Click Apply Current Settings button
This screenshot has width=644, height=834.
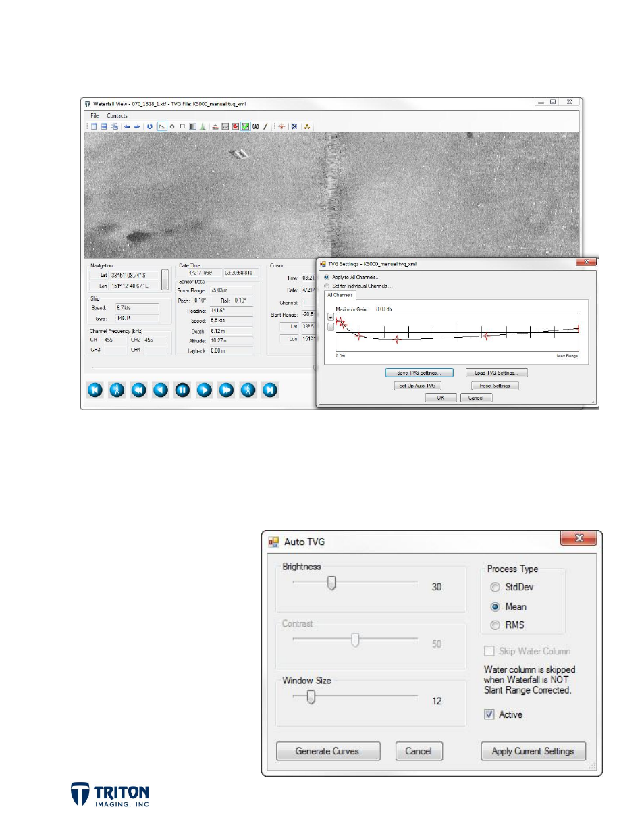tap(533, 751)
